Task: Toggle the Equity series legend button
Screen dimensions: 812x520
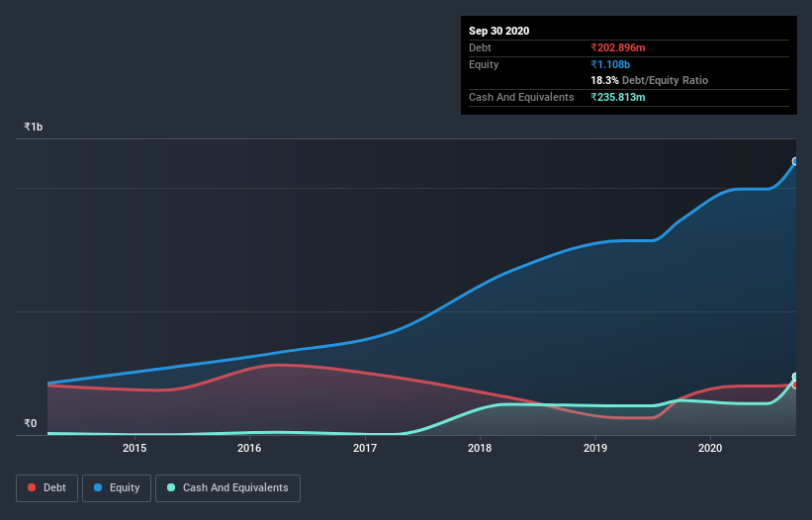Action: pos(117,488)
